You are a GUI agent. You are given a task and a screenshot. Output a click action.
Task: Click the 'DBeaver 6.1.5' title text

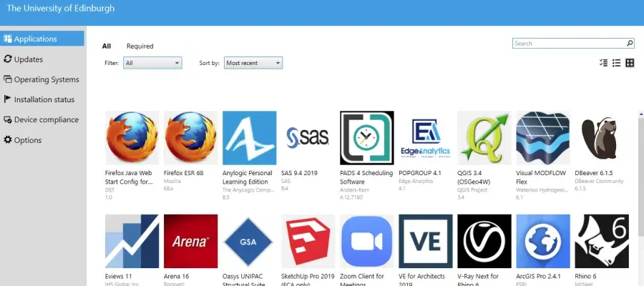[x=593, y=173]
